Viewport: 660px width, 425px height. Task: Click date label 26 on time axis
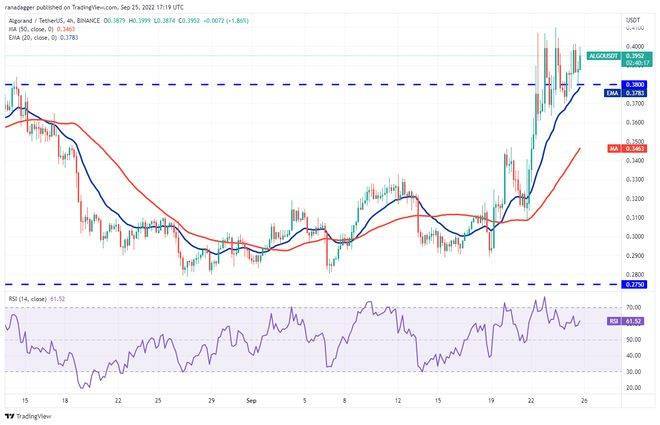coord(582,398)
